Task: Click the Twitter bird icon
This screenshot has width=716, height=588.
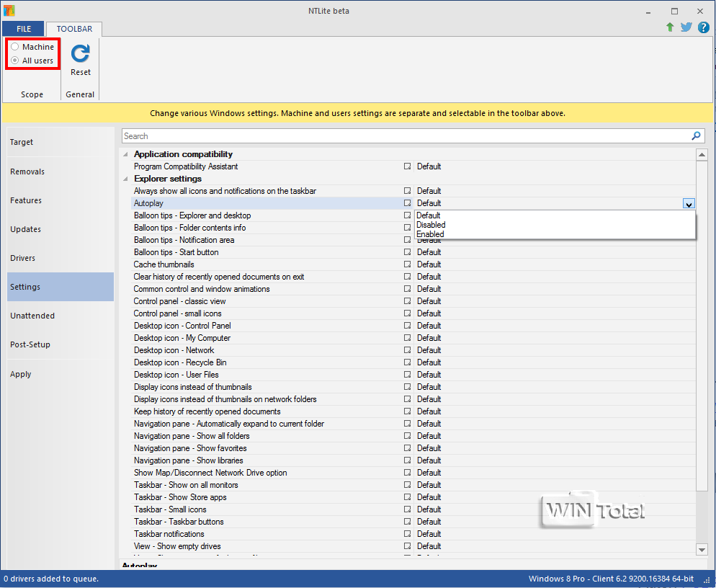Action: (x=686, y=27)
